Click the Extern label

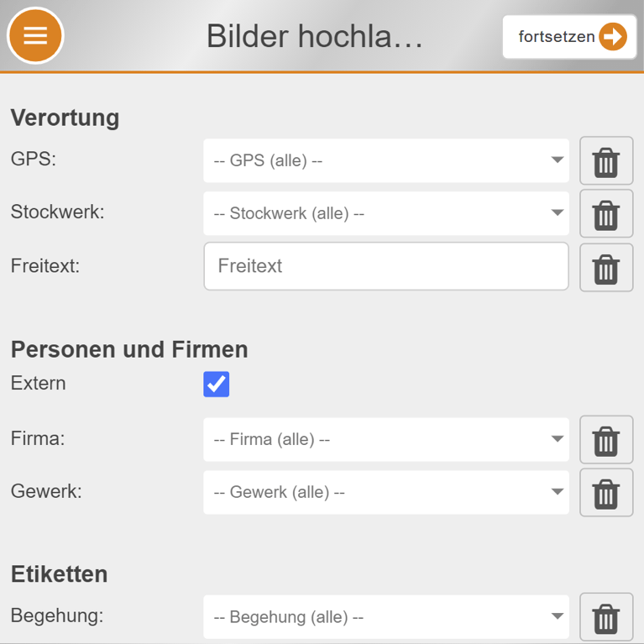click(39, 384)
